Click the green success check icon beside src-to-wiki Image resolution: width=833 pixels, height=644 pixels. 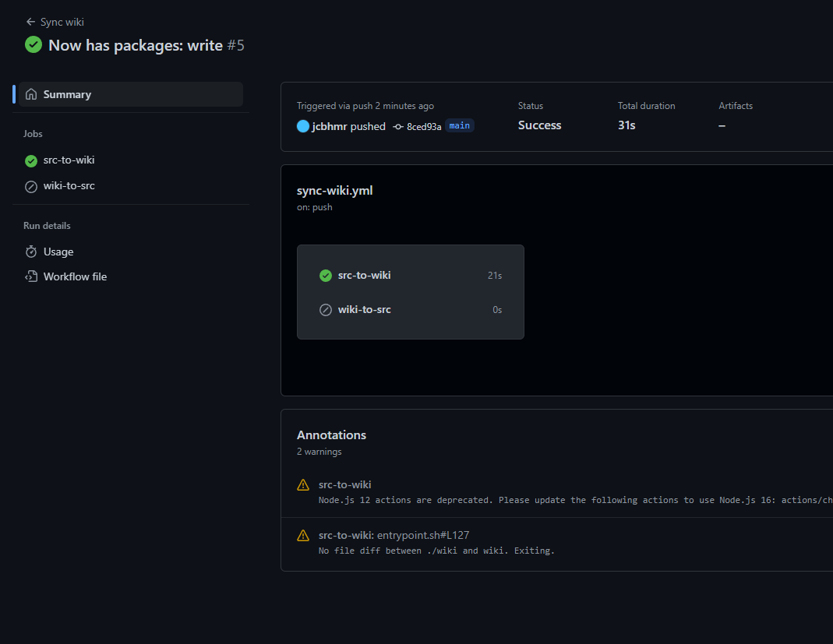pos(31,160)
